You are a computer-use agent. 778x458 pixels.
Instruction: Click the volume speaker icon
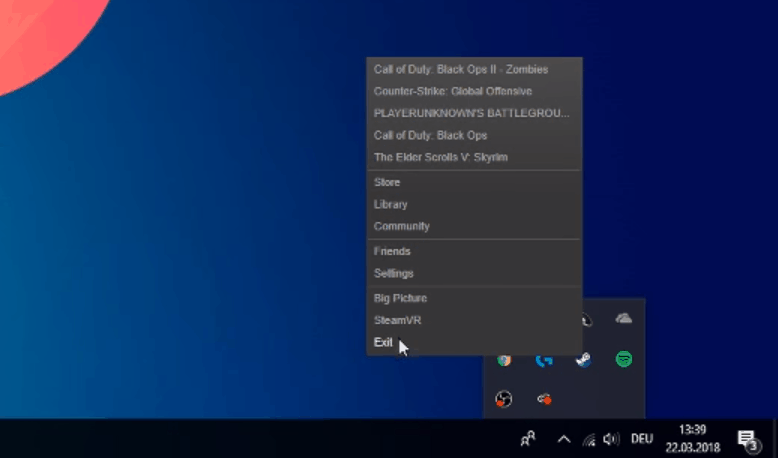point(611,439)
